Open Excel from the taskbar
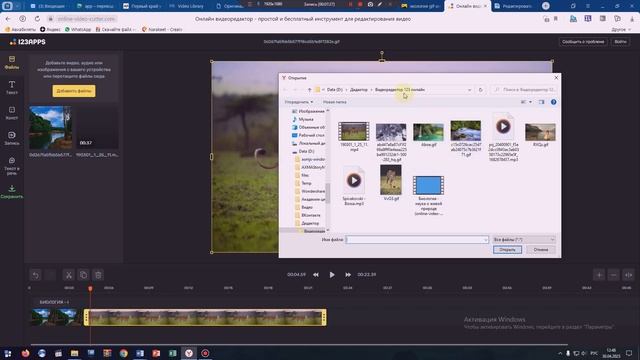This screenshot has height=360, width=640. point(172,353)
